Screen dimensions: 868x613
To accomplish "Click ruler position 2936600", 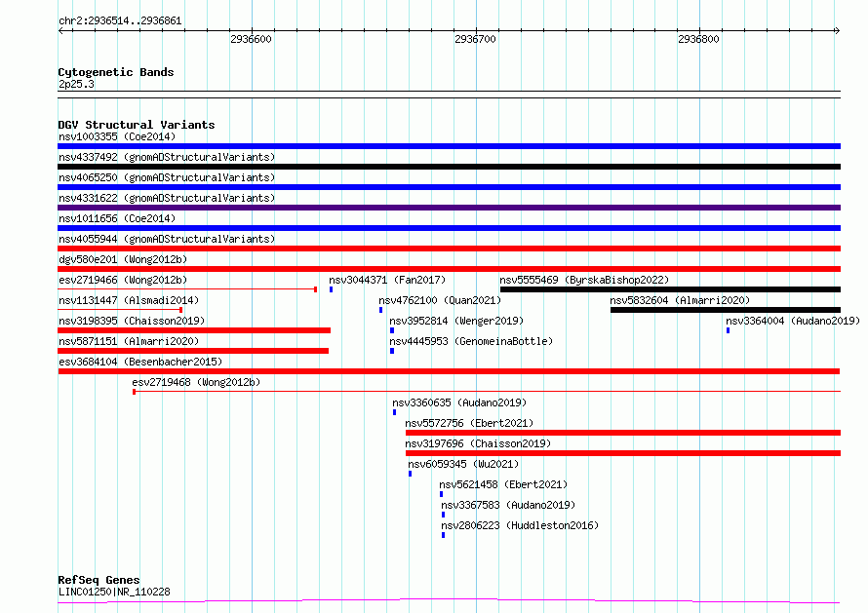I will coord(251,39).
